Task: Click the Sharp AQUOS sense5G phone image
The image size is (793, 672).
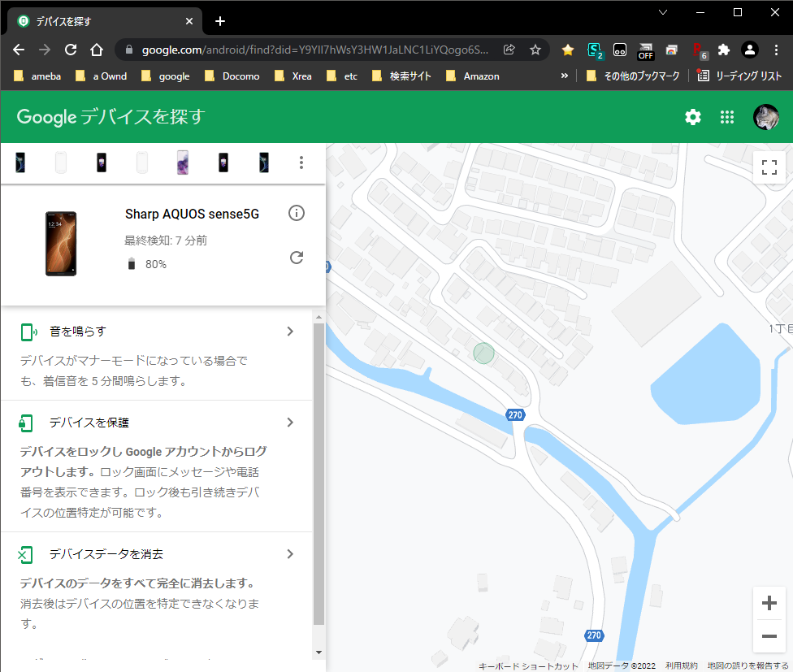Action: click(61, 244)
